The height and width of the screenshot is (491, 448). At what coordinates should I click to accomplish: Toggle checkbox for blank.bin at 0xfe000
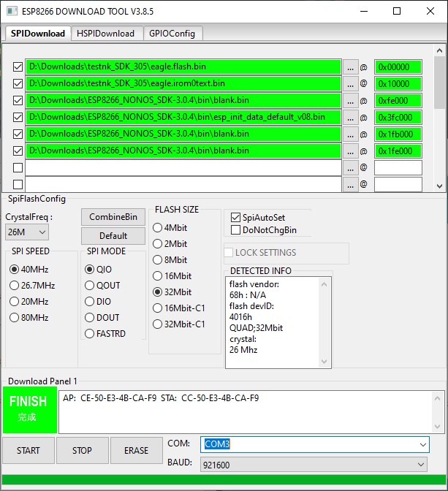(x=18, y=101)
